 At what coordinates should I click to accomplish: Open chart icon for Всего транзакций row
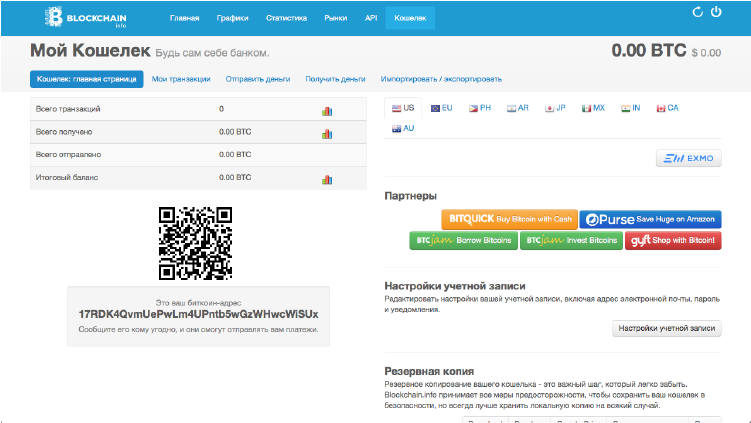(327, 111)
